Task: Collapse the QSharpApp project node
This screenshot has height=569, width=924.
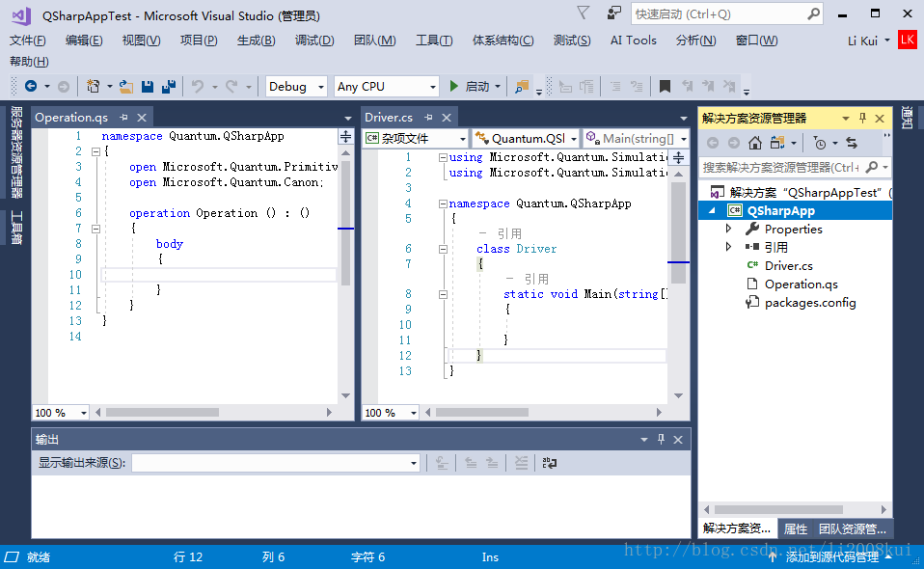Action: pyautogui.click(x=713, y=210)
